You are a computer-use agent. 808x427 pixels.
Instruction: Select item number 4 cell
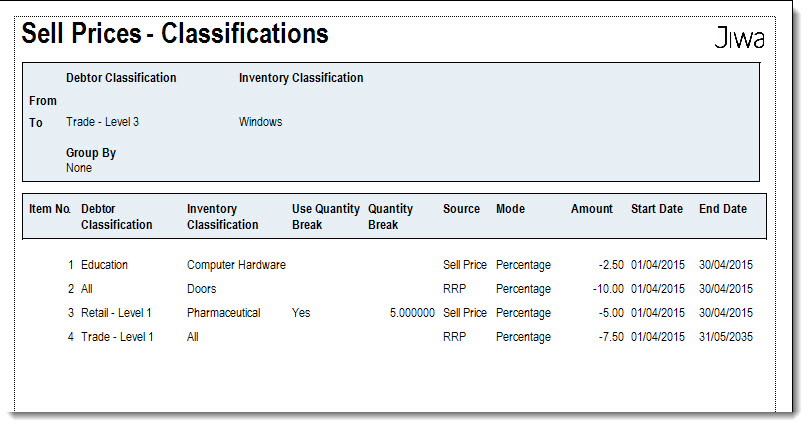click(71, 337)
